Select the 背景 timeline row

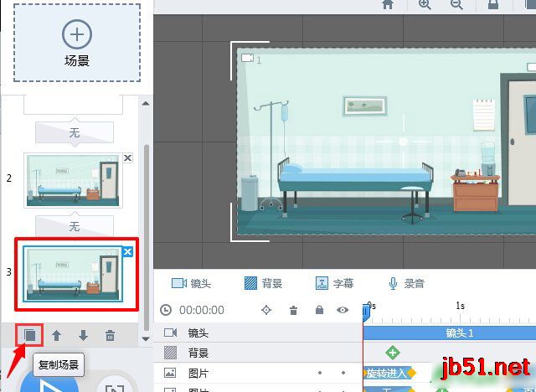point(258,353)
